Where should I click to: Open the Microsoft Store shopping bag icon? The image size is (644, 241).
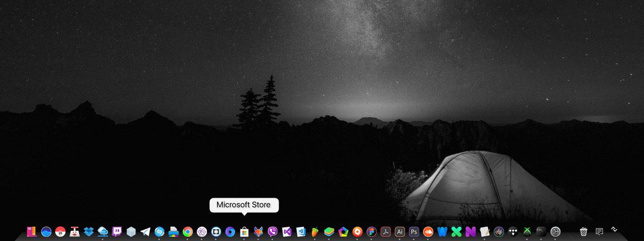244,232
